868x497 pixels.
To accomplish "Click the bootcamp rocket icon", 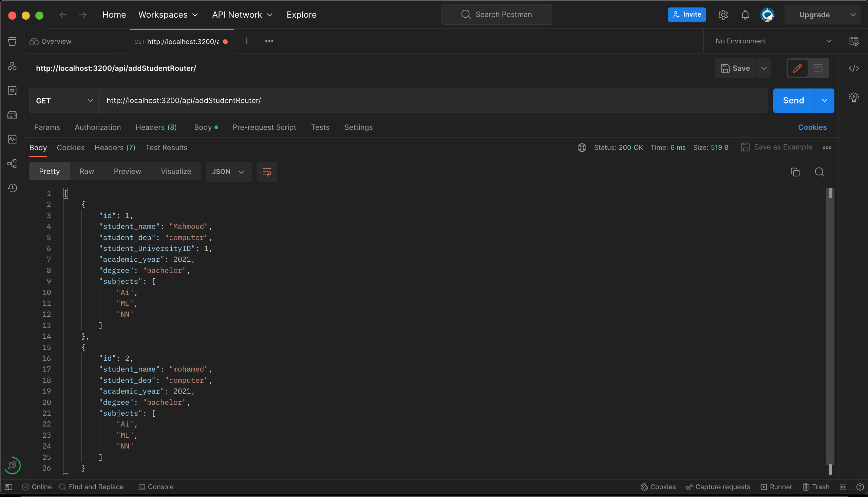I will [x=12, y=465].
